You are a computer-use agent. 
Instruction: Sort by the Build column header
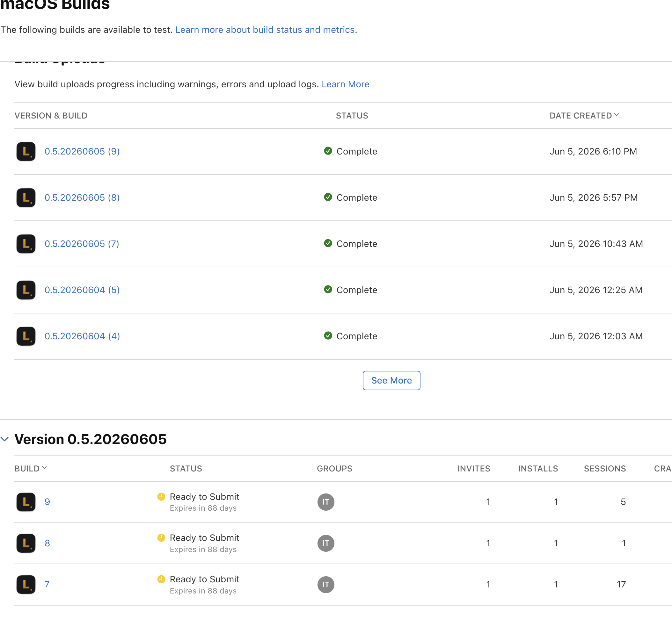click(31, 469)
